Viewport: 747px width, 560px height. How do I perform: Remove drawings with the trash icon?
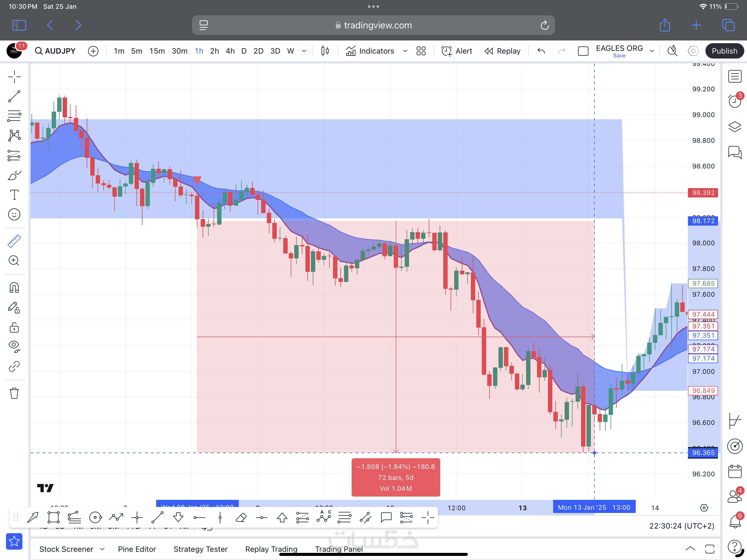(x=14, y=393)
